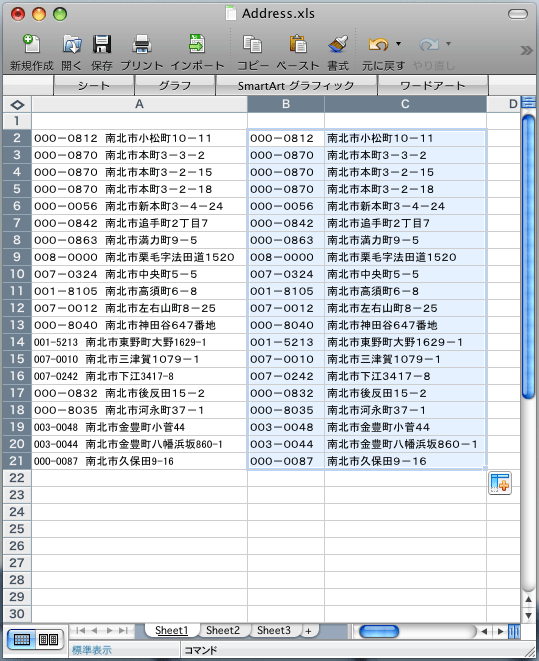Screen dimensions: 539x661
Task: Click the コマンド status bar label
Action: pyautogui.click(x=201, y=650)
